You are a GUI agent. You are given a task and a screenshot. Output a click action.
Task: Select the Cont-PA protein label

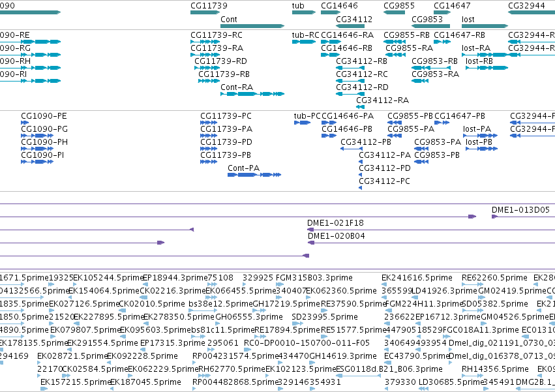243,168
